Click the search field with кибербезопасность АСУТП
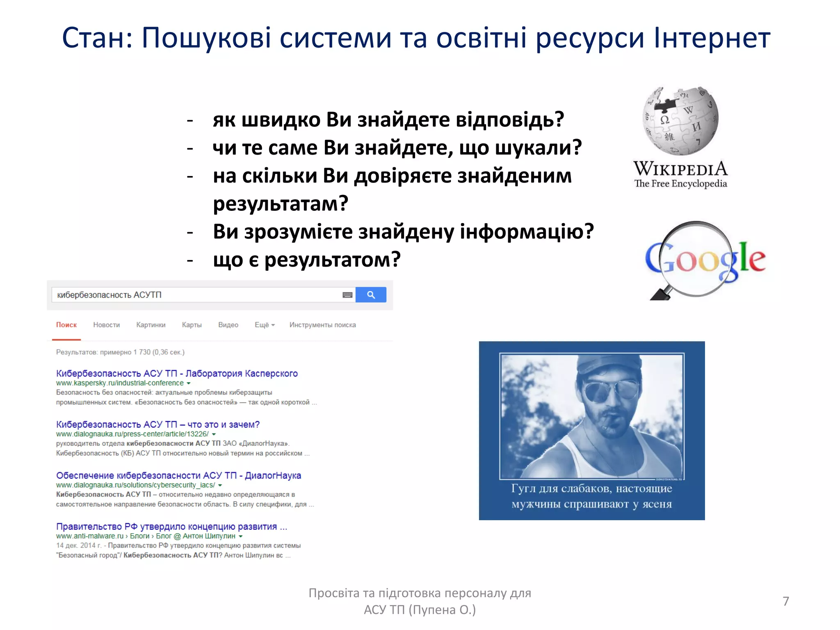 click(203, 294)
